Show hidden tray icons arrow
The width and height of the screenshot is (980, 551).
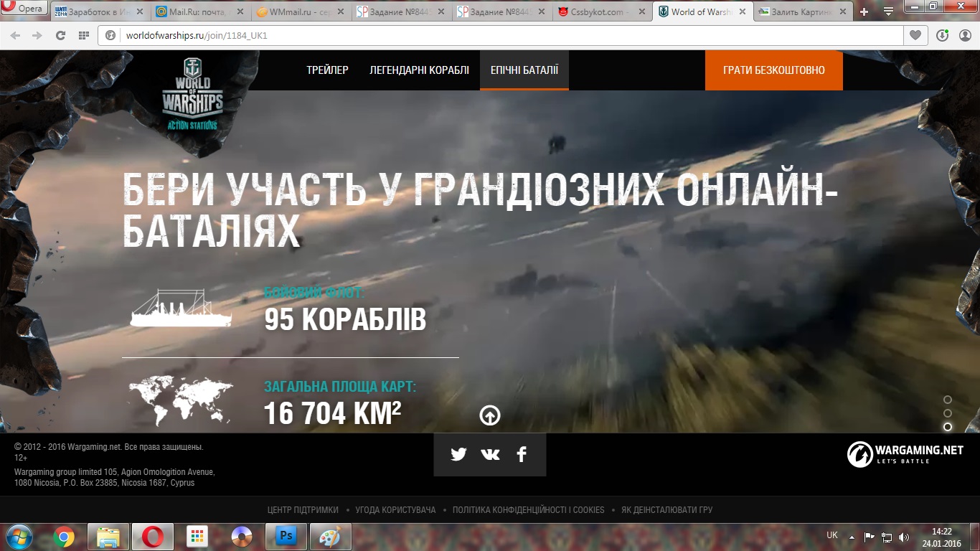coord(852,537)
